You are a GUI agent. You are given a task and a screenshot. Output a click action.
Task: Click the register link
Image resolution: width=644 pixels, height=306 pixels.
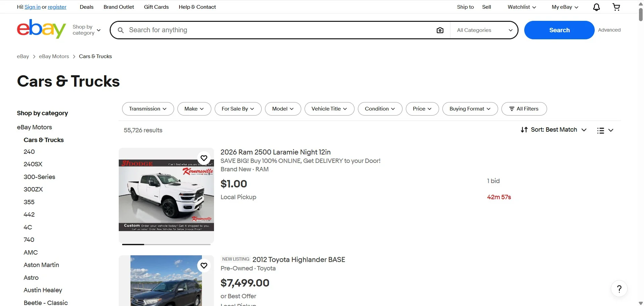57,7
